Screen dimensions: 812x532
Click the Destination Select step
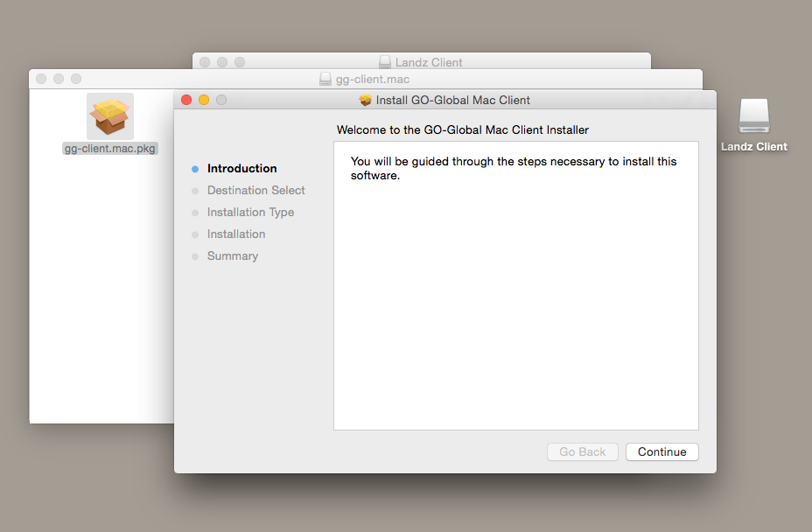click(255, 190)
